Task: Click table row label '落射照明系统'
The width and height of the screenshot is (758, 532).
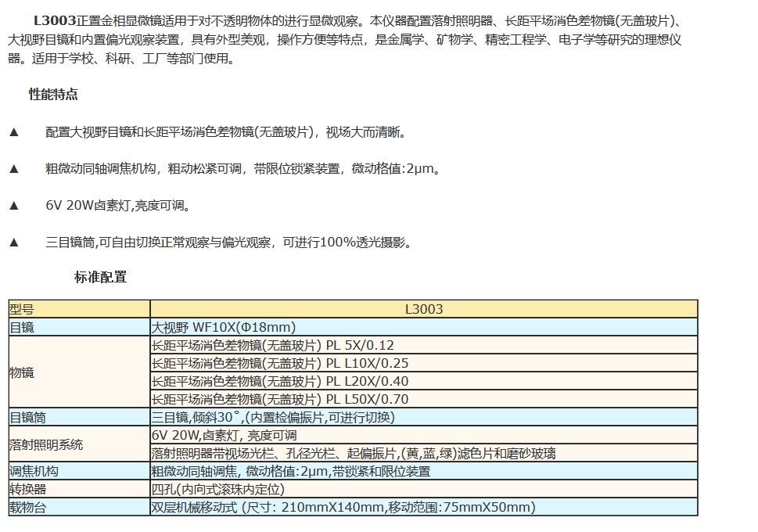Action: coord(79,444)
